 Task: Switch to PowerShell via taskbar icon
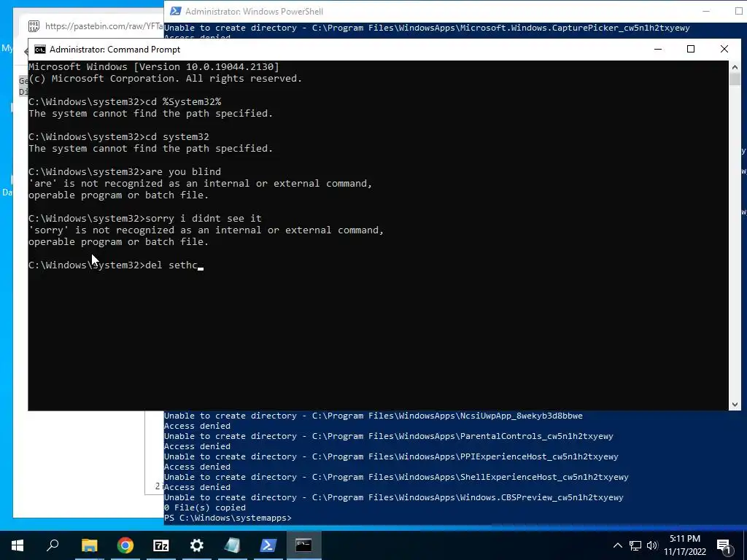tap(268, 545)
